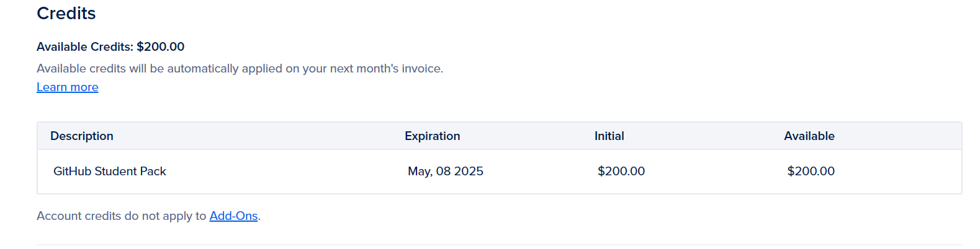The image size is (980, 249).
Task: Click the Initial $200.00 amount in row
Action: coord(621,172)
